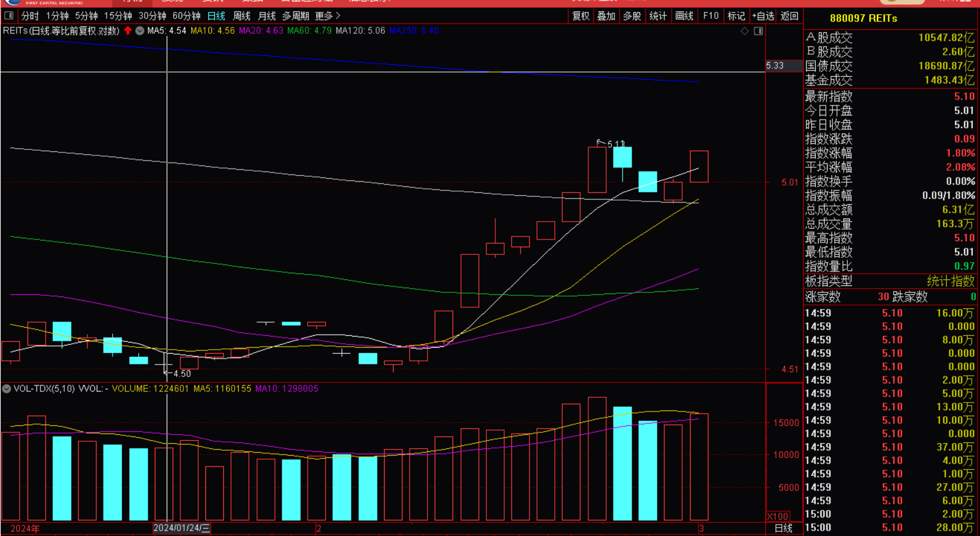Select the 多周期 multi-period tab
The image size is (980, 536).
coord(296,16)
